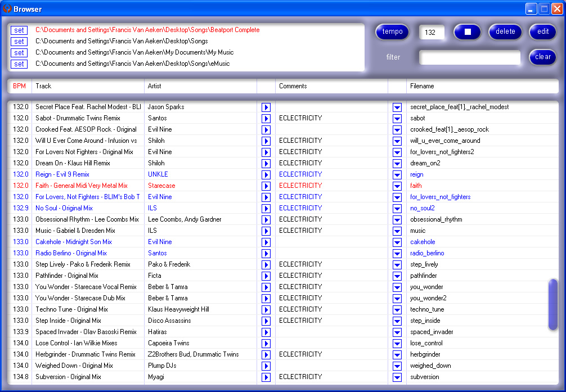The image size is (566, 392).
Task: Play the Techno Tune - Original Mix row
Action: [266, 309]
